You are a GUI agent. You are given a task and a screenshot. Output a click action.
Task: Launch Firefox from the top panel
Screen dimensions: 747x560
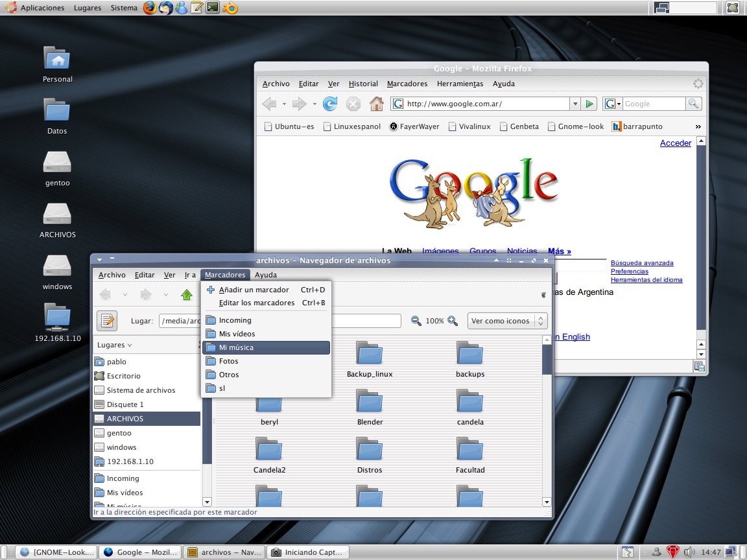tap(150, 8)
